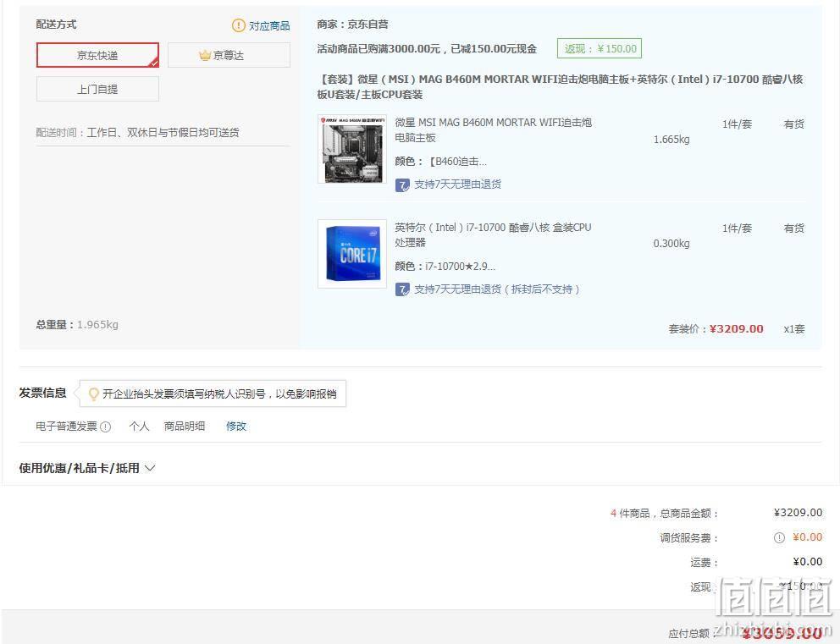
Task: Click 有货 stock status for the motherboard
Action: click(x=794, y=124)
